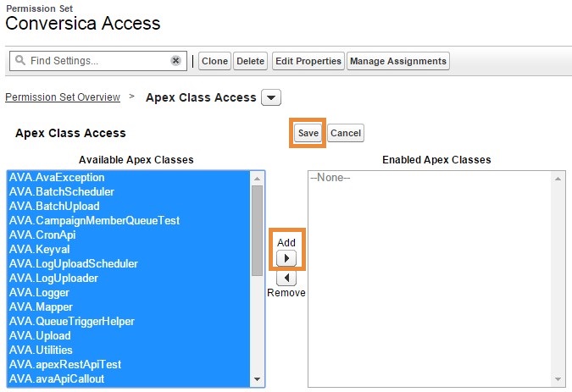This screenshot has width=572, height=392.
Task: Click the magnifier icon in Find Settings
Action: tap(20, 60)
